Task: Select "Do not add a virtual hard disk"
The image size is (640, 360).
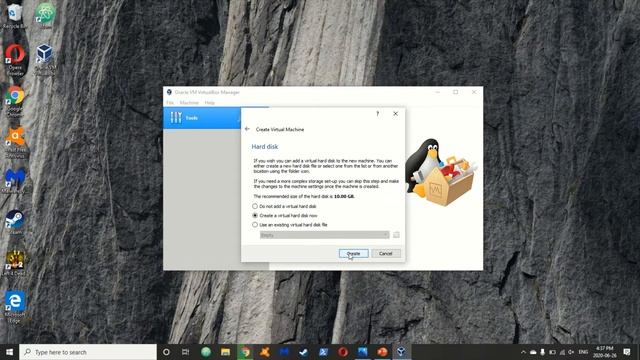Action: (x=284, y=206)
